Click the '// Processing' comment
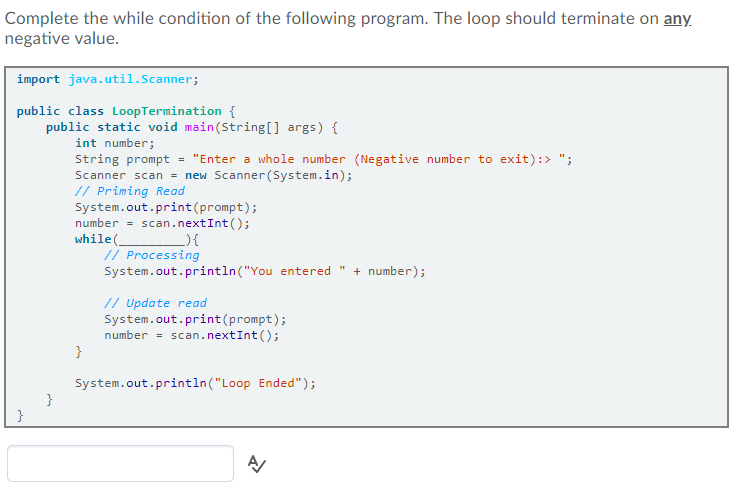This screenshot has height=501, width=748. (152, 255)
